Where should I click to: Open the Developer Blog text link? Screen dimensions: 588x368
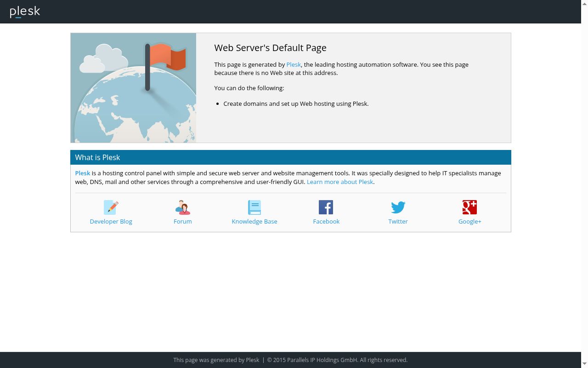coord(111,222)
